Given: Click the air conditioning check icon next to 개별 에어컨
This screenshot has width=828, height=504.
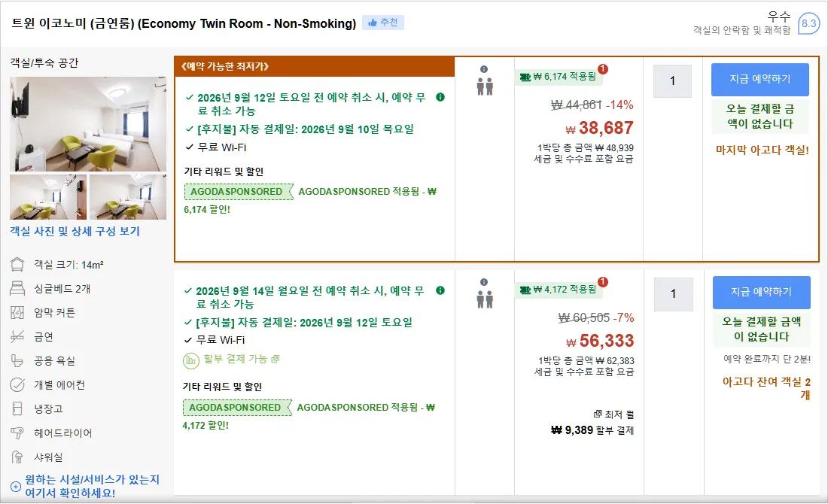Looking at the screenshot, I should click(x=17, y=384).
